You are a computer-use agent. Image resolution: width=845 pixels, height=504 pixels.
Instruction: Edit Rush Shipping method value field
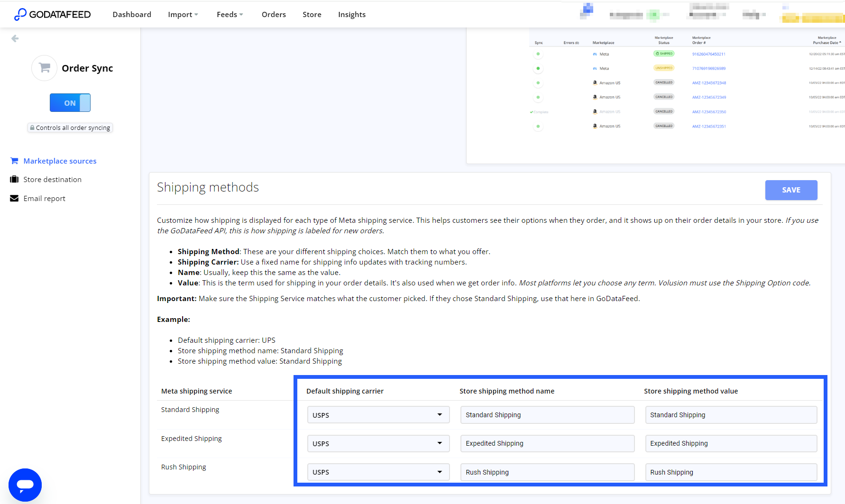pyautogui.click(x=731, y=472)
